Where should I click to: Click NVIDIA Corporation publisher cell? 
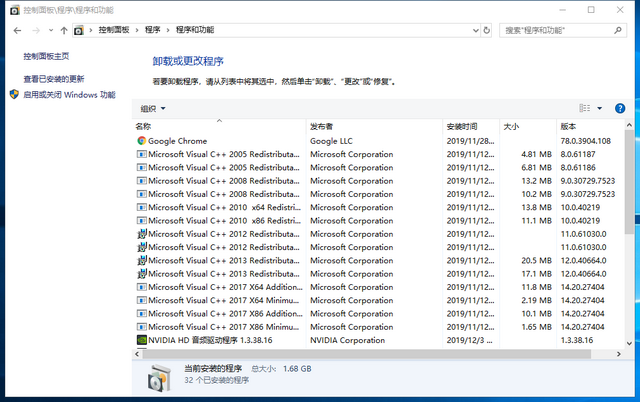click(x=347, y=340)
